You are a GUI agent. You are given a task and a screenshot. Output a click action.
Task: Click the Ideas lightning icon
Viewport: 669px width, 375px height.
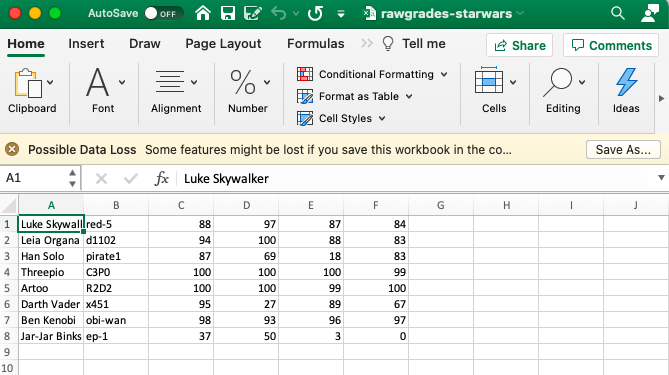(x=626, y=82)
